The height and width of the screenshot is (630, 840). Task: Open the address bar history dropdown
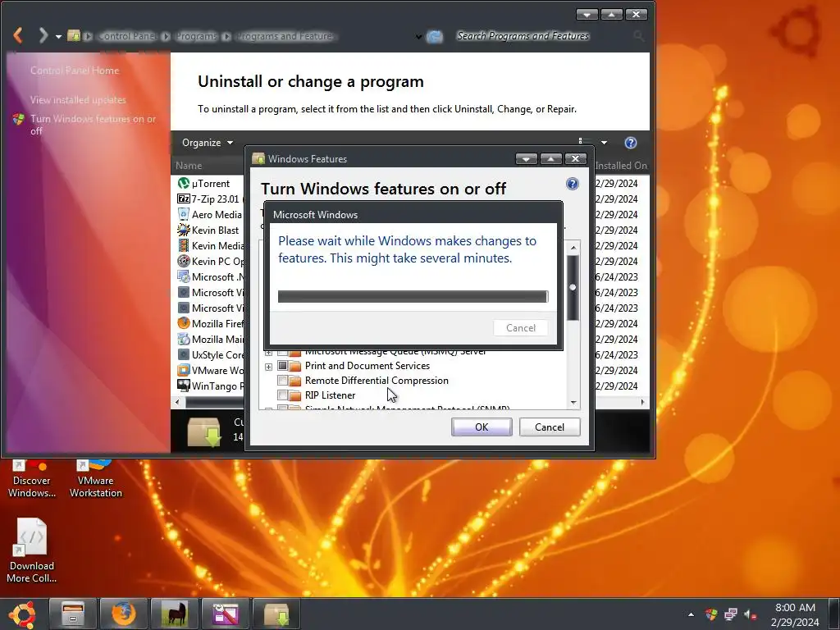[418, 36]
